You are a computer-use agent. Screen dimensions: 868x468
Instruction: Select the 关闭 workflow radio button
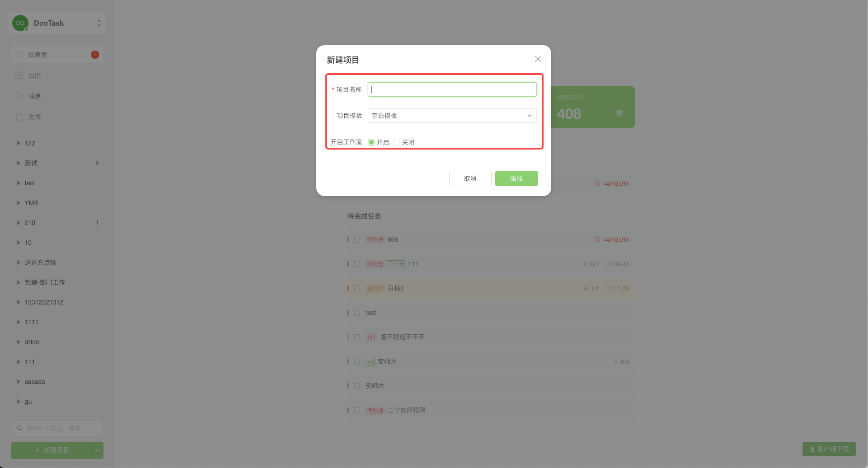[x=397, y=142]
